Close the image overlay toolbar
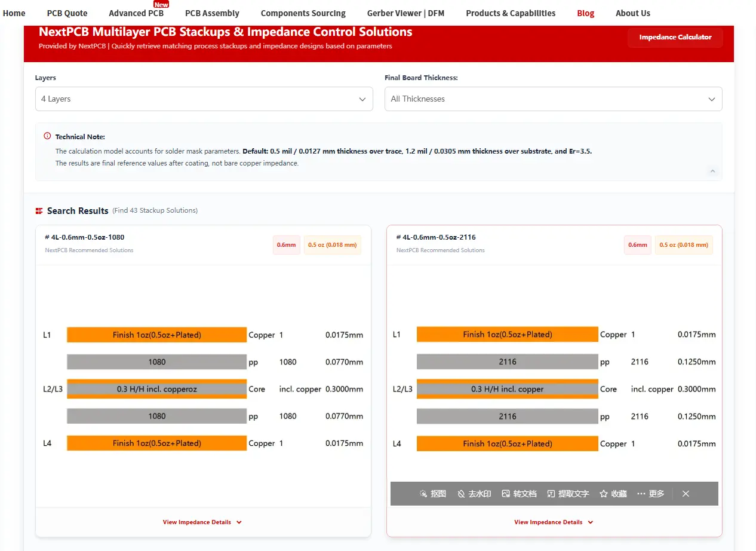This screenshot has height=551, width=756. [686, 494]
